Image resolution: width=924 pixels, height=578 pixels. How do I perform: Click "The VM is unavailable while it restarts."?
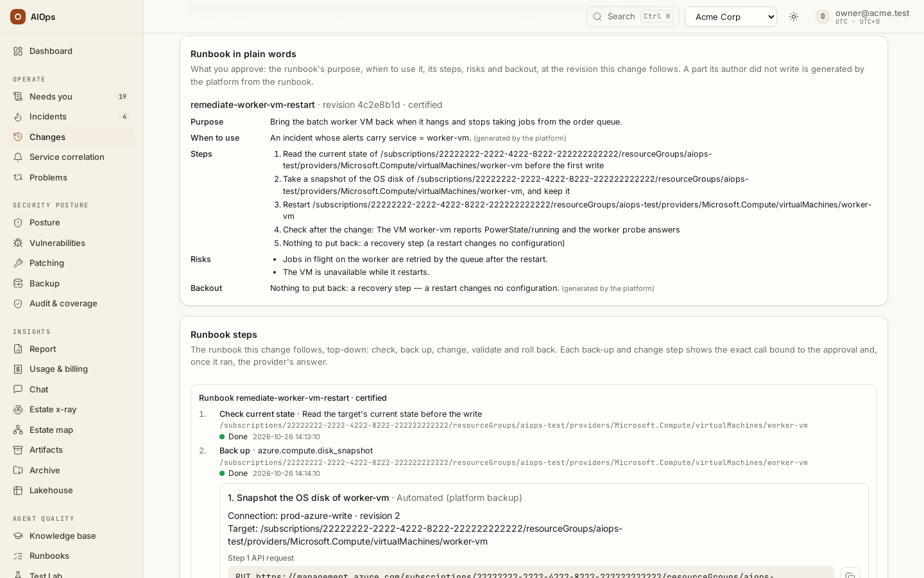click(356, 272)
